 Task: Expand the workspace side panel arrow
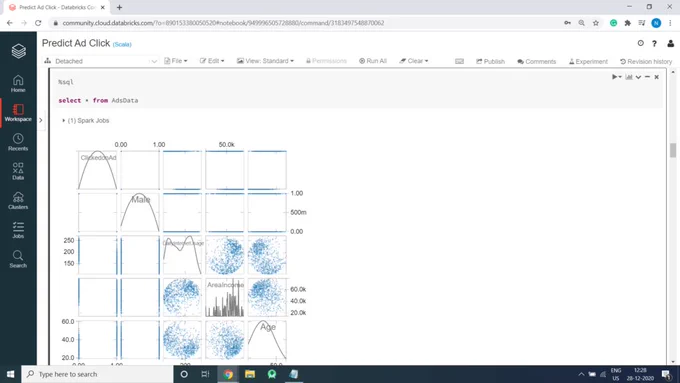pyautogui.click(x=41, y=120)
